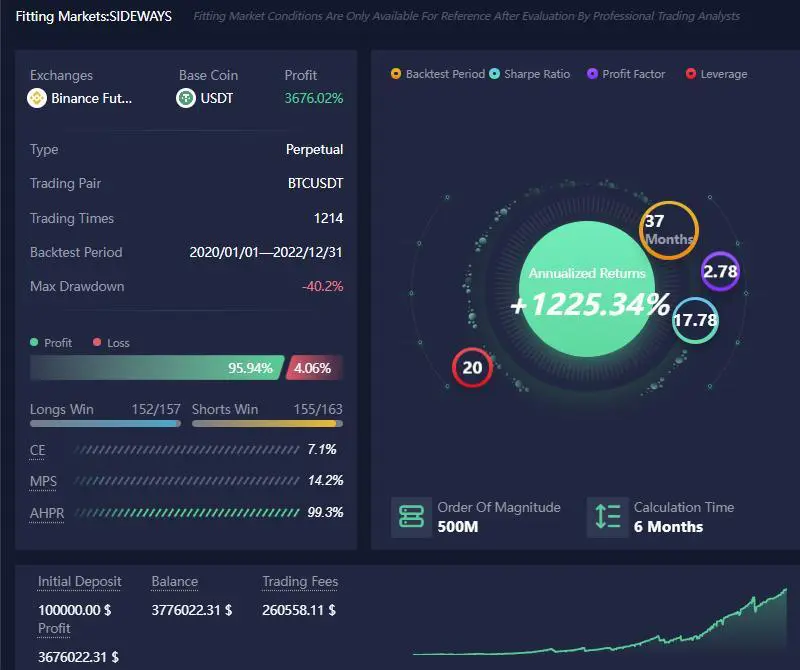Click the Initial Deposit label
800x670 pixels.
pos(80,581)
